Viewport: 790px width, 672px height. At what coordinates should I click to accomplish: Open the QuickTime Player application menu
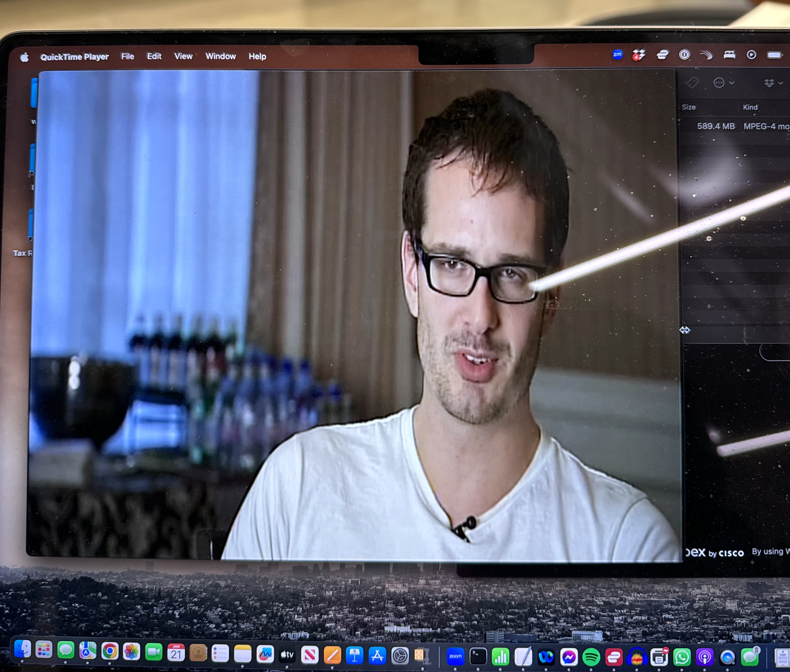[x=75, y=57]
